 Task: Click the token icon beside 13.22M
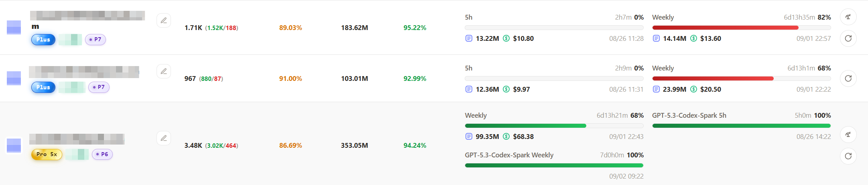click(469, 38)
